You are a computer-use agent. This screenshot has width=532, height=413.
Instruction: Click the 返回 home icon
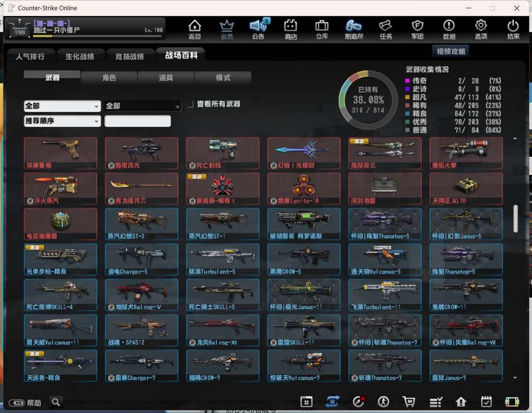(195, 29)
